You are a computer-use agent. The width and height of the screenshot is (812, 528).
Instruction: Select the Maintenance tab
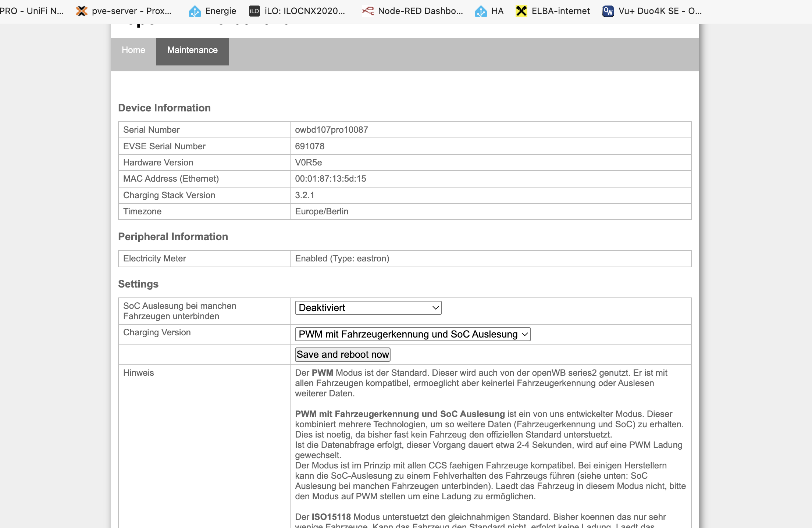point(192,50)
